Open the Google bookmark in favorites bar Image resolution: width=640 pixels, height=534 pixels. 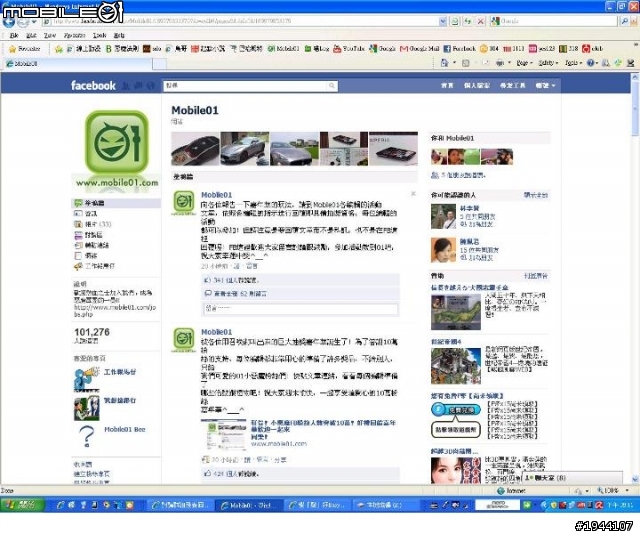(382, 49)
